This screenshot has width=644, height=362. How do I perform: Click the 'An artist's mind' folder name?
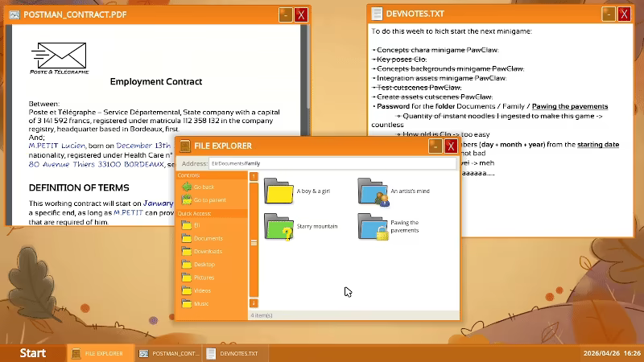[410, 191]
